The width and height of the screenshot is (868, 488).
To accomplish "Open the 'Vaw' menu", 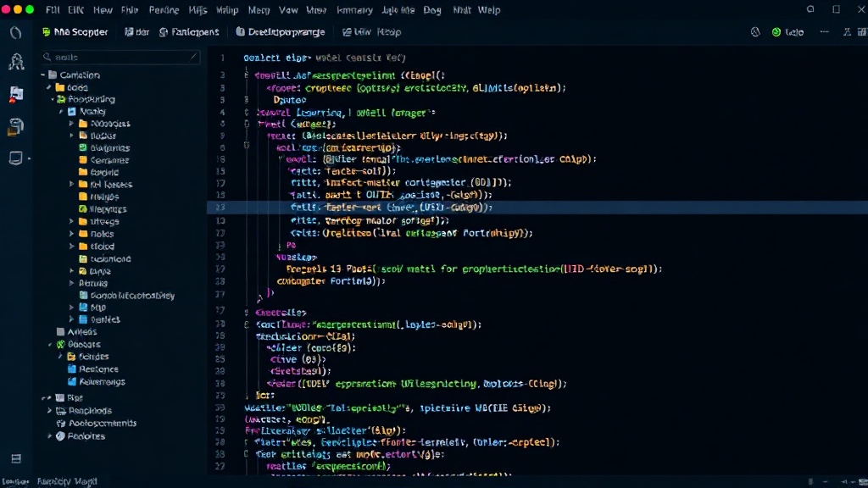I will [x=288, y=10].
